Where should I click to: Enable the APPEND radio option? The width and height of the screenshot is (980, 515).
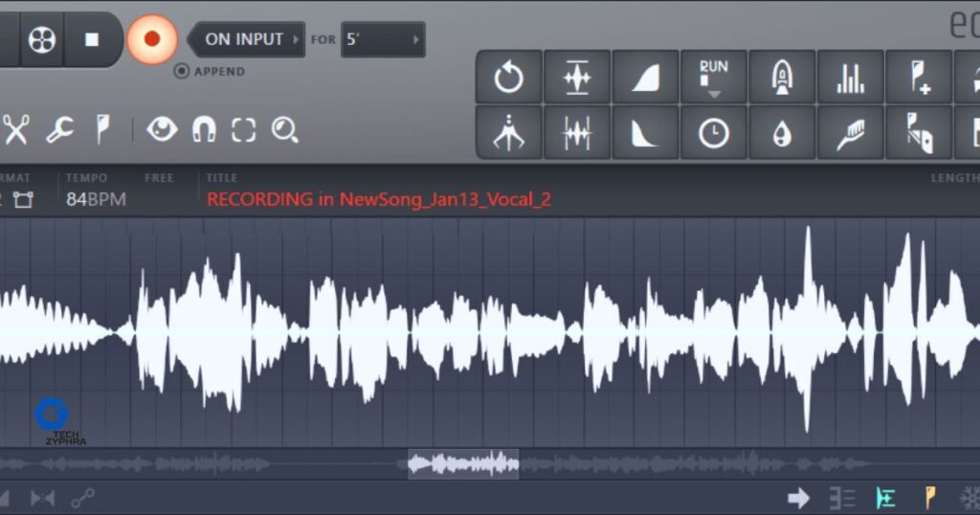point(181,71)
